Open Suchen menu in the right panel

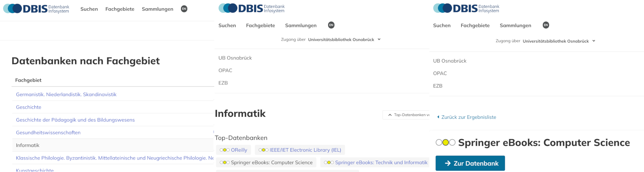[441, 25]
